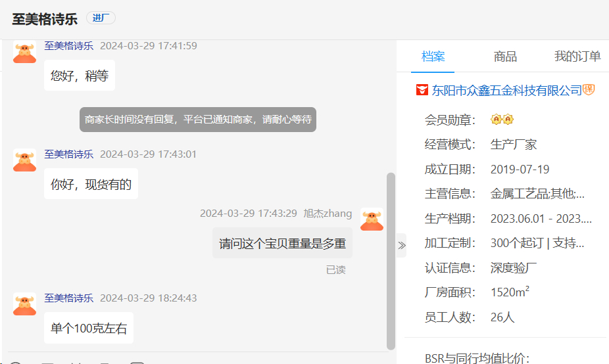Click the 2019-07-19 founding date value

pos(520,170)
